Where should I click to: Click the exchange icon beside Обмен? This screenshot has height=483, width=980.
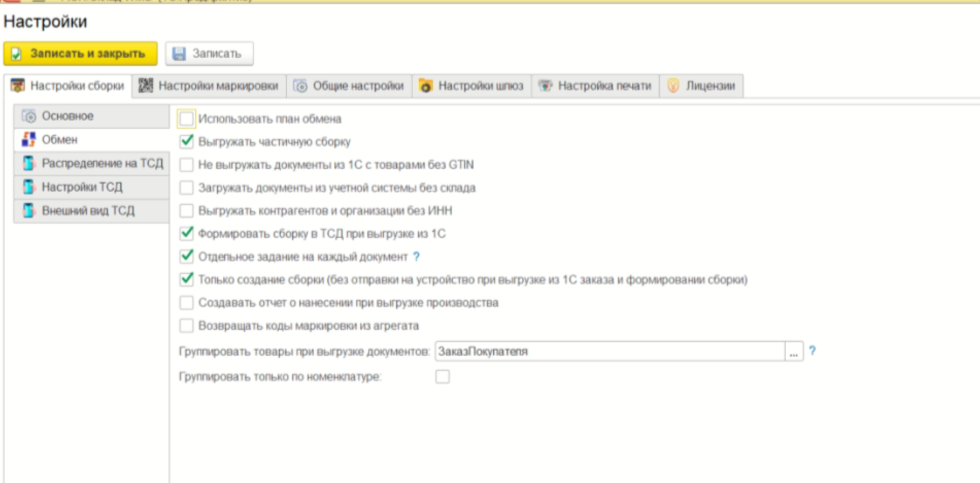29,140
